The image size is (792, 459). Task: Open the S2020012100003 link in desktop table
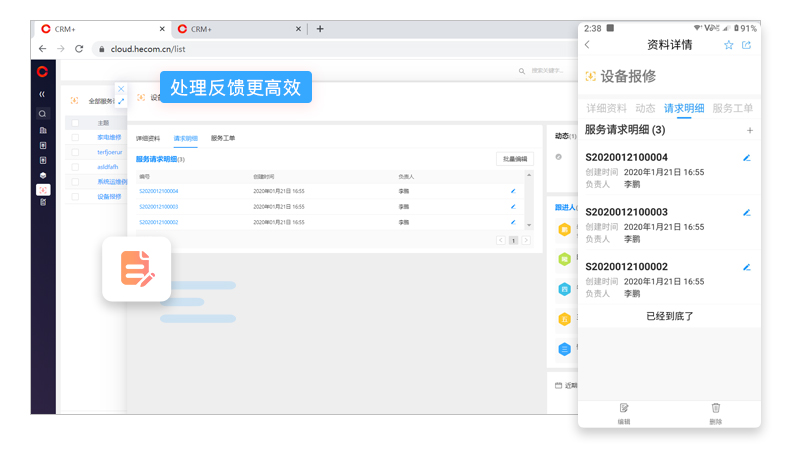pos(158,207)
